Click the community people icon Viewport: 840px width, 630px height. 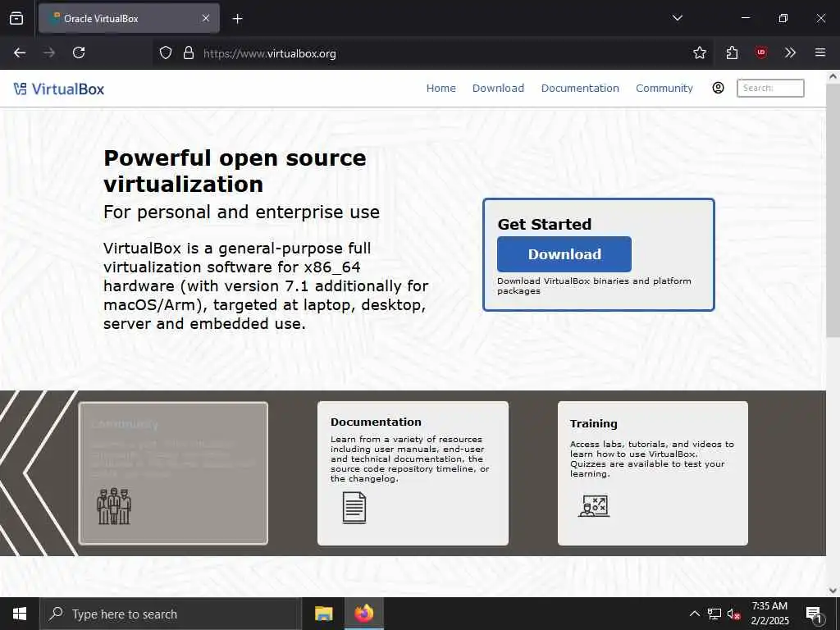click(113, 506)
